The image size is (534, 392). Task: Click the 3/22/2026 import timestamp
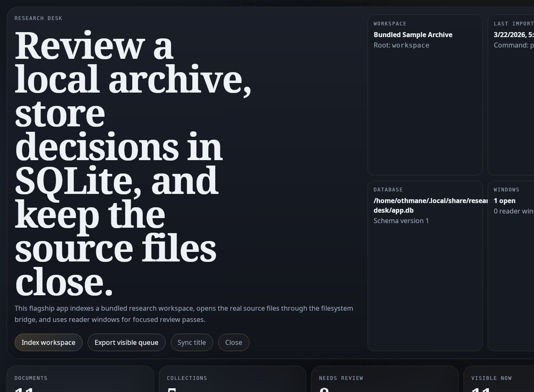point(514,35)
